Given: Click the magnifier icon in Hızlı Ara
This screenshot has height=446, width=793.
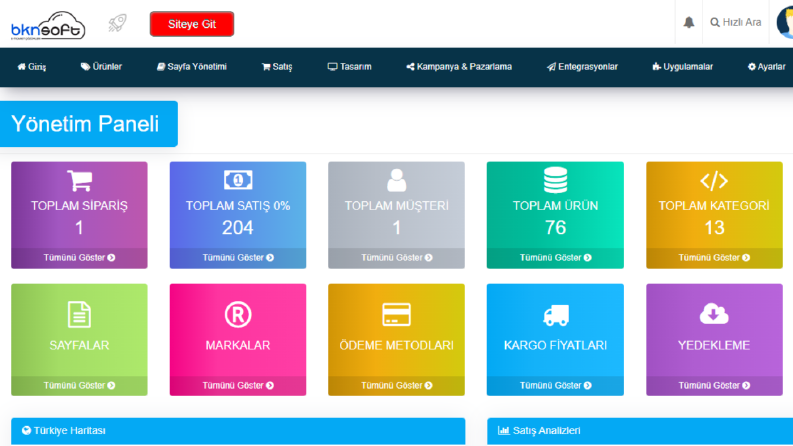Looking at the screenshot, I should click(x=715, y=22).
